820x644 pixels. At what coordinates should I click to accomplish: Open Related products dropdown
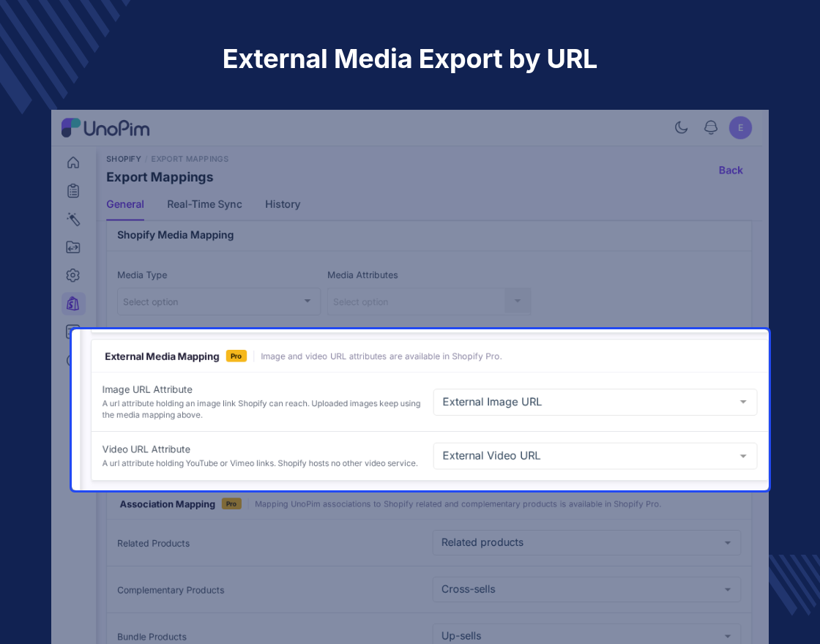pos(586,542)
